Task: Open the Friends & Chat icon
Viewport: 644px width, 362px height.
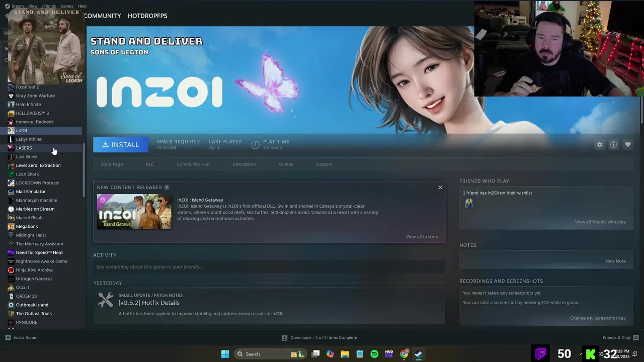Action: pos(635,337)
